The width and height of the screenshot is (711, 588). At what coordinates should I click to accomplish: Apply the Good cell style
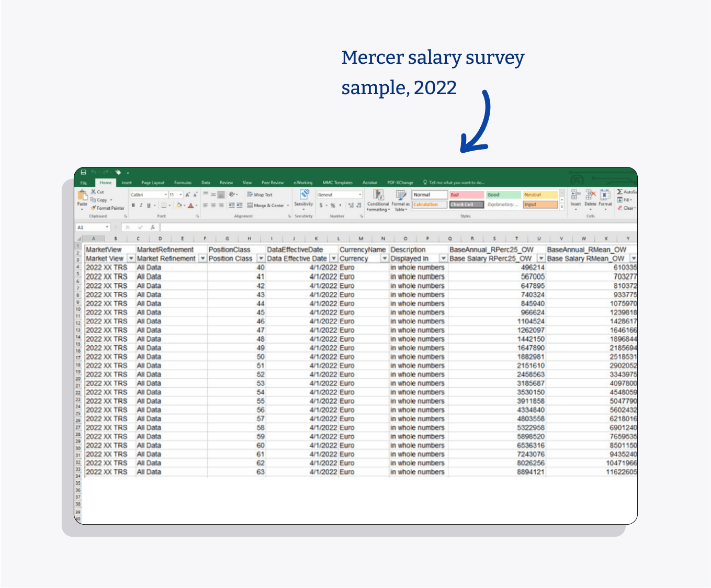pos(504,195)
